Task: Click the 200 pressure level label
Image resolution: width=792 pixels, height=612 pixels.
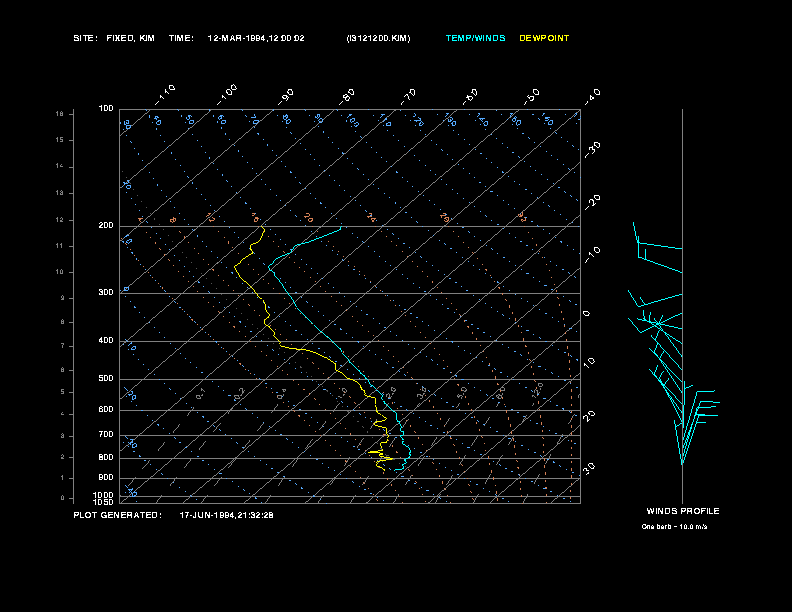Action: click(106, 226)
